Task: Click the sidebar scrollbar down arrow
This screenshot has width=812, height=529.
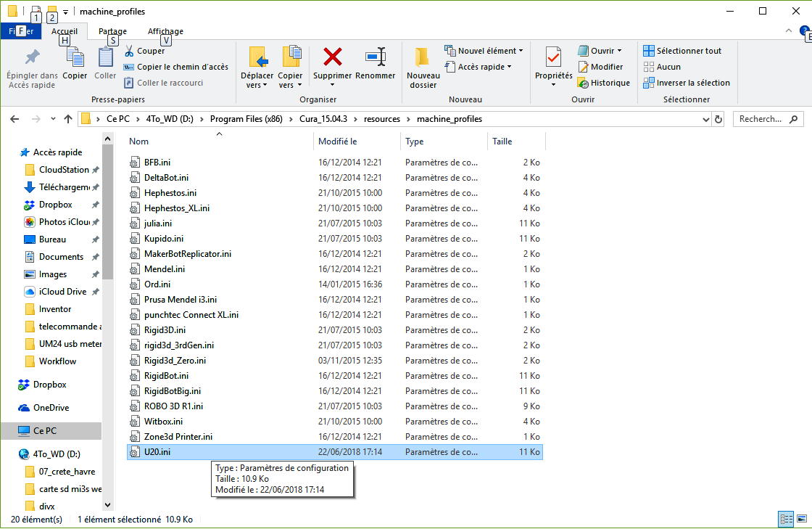Action: 108,505
